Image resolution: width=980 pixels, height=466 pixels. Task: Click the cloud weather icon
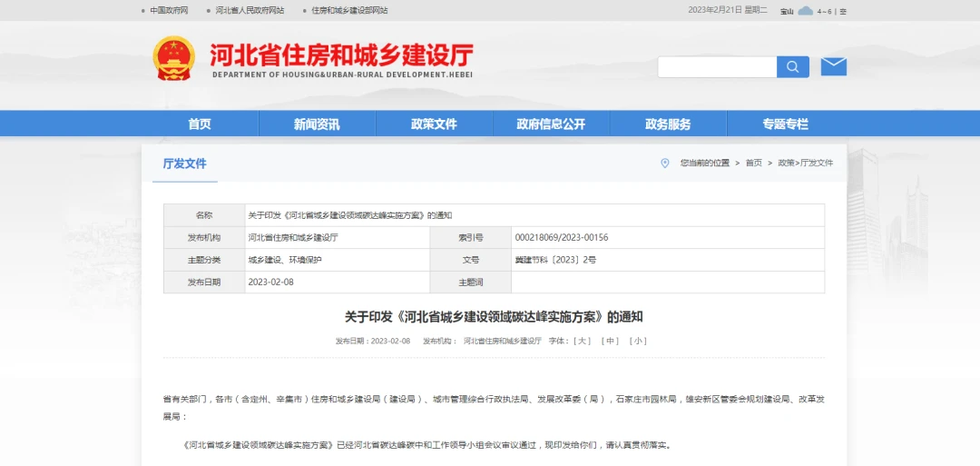[805, 11]
